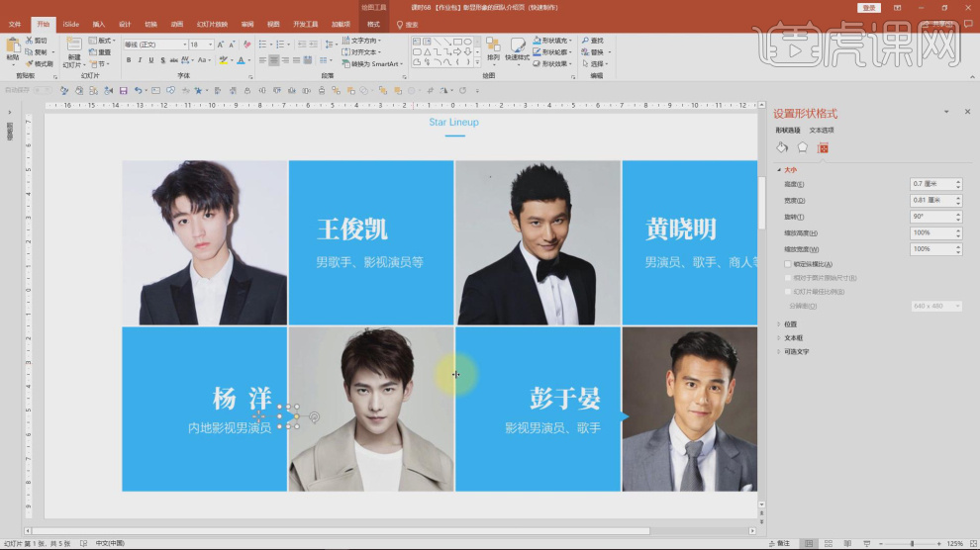Open the font size dropdown
The height and width of the screenshot is (550, 980).
click(x=210, y=45)
